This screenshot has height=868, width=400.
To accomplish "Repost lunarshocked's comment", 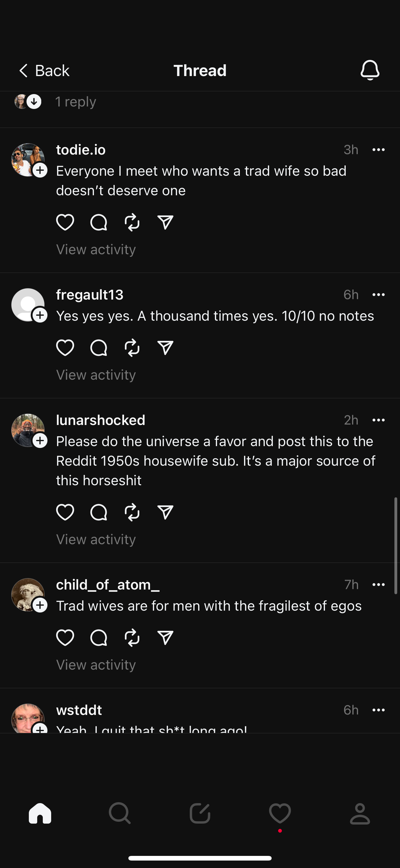I will pyautogui.click(x=132, y=512).
